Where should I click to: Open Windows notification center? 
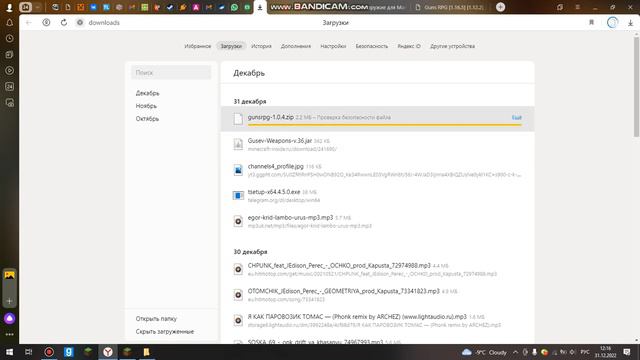tap(627, 352)
